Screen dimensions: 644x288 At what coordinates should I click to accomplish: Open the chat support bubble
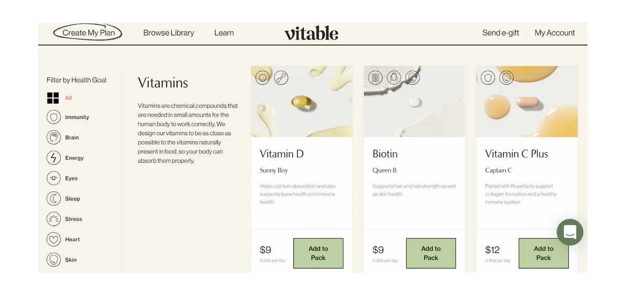tap(570, 232)
